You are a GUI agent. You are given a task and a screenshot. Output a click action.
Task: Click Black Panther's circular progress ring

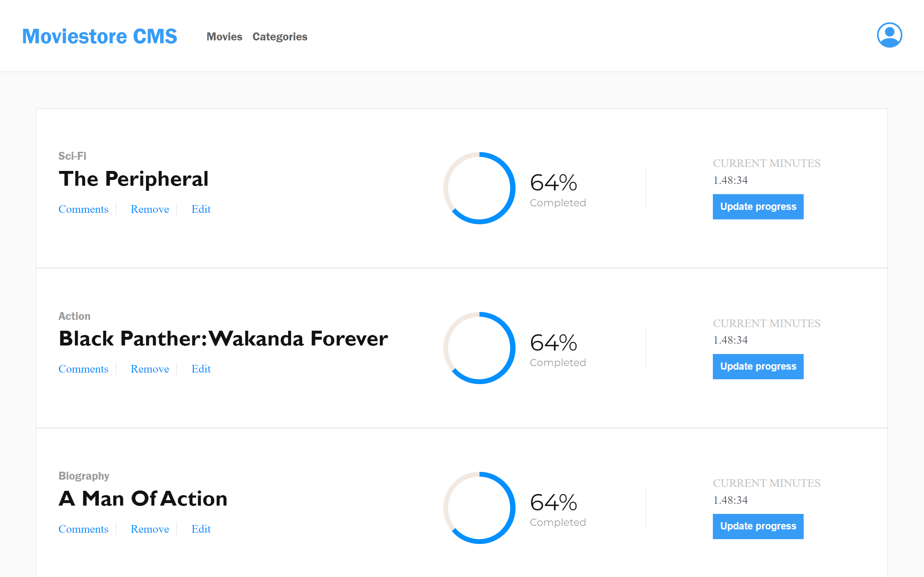[479, 348]
